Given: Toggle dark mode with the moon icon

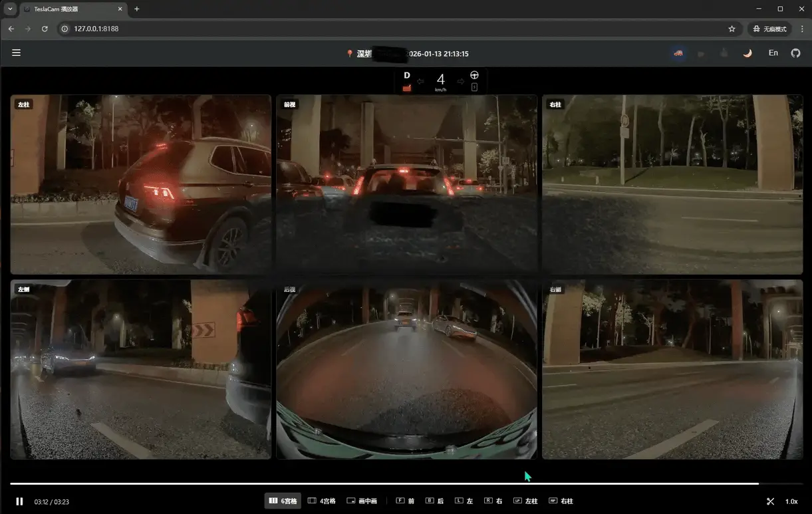Looking at the screenshot, I should point(747,53).
